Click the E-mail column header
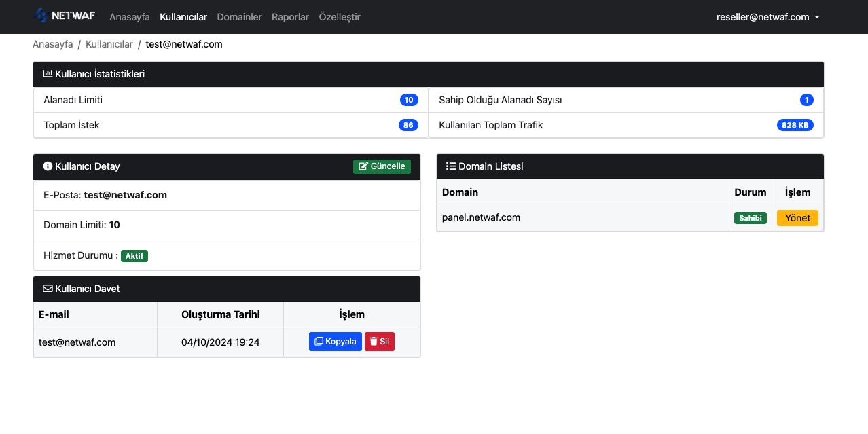The image size is (868, 434). point(95,314)
